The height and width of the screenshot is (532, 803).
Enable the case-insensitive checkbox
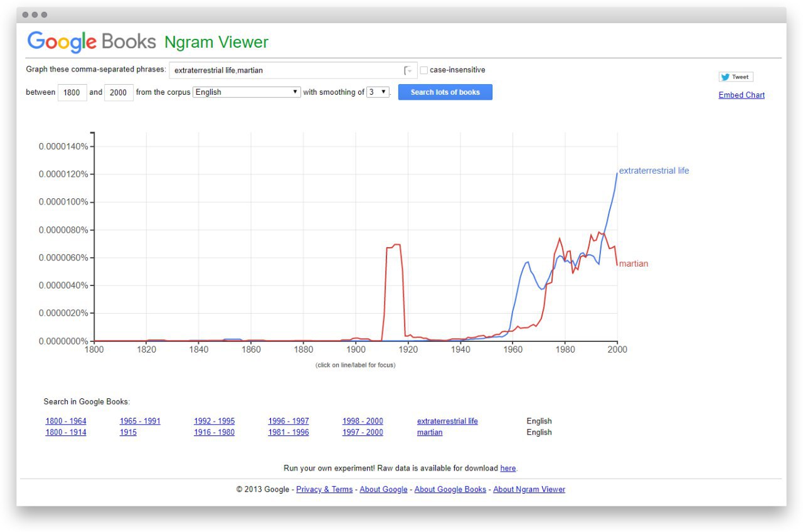424,70
